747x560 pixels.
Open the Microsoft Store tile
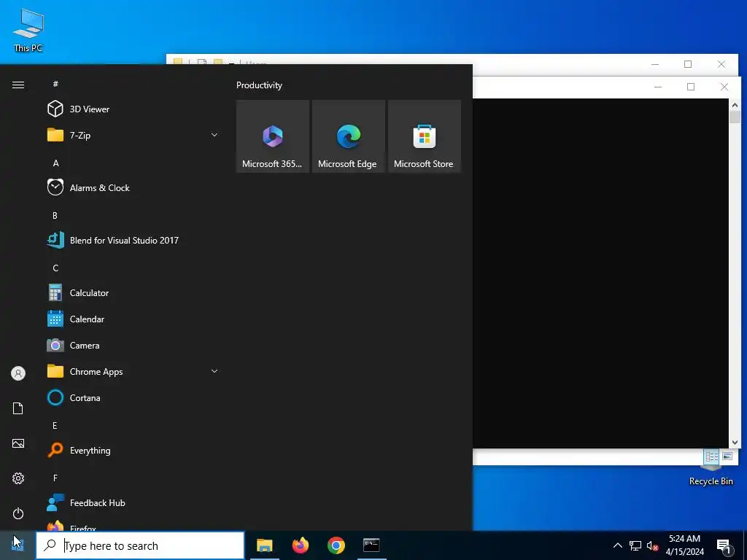(x=424, y=136)
